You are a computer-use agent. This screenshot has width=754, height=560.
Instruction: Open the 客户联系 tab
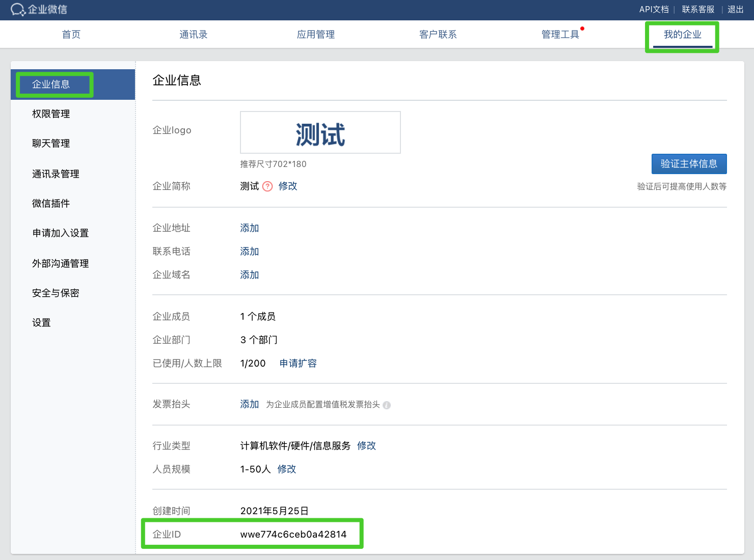point(438,35)
